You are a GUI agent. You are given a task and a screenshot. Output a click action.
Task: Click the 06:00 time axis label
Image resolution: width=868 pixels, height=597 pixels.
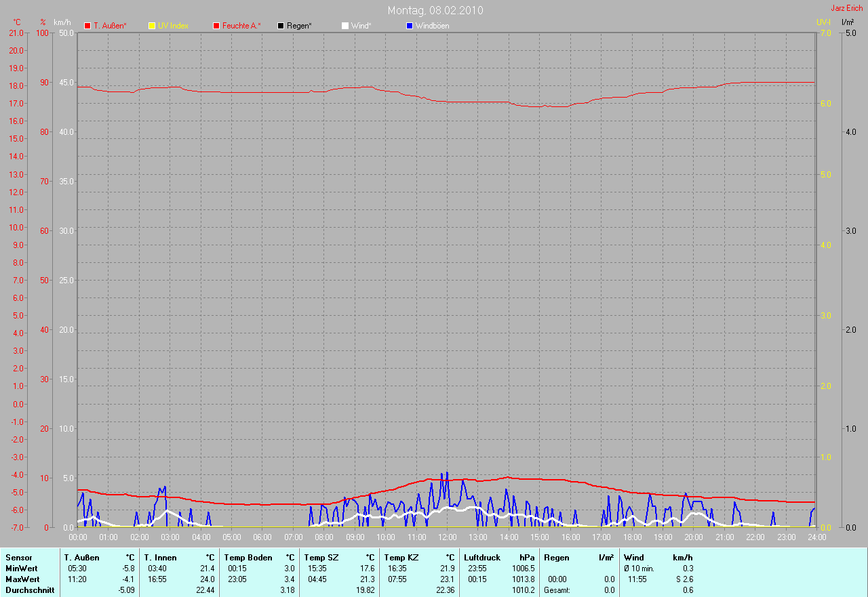coord(262,537)
